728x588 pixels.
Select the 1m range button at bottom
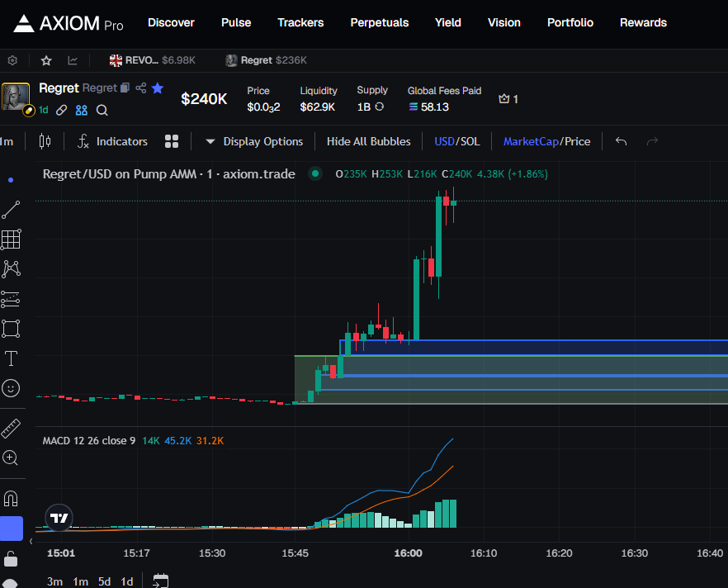coord(80,581)
